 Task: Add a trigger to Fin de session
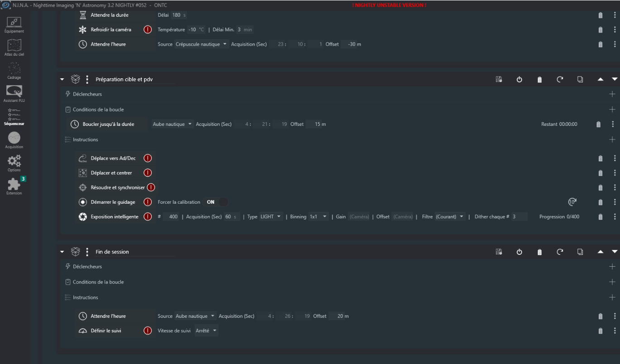click(x=612, y=267)
